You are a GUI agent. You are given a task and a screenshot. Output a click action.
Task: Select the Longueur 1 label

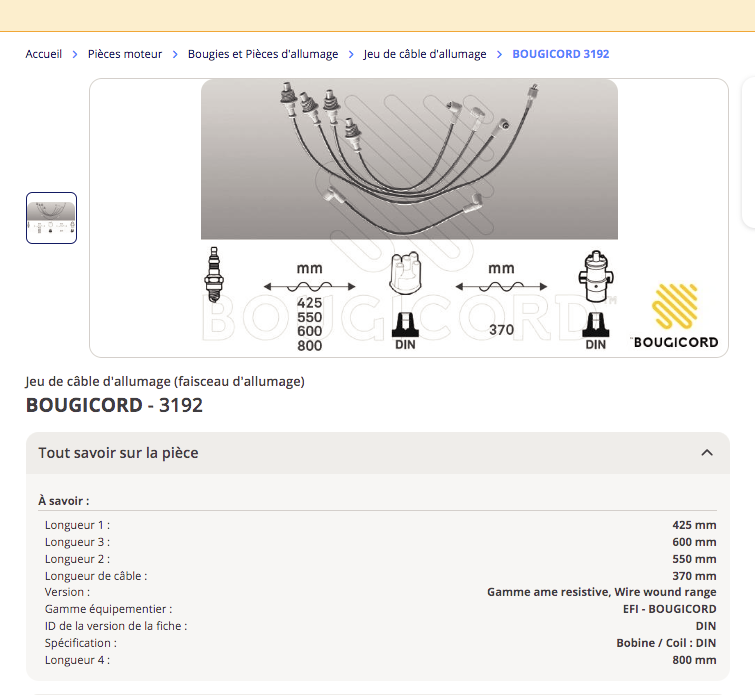[77, 525]
